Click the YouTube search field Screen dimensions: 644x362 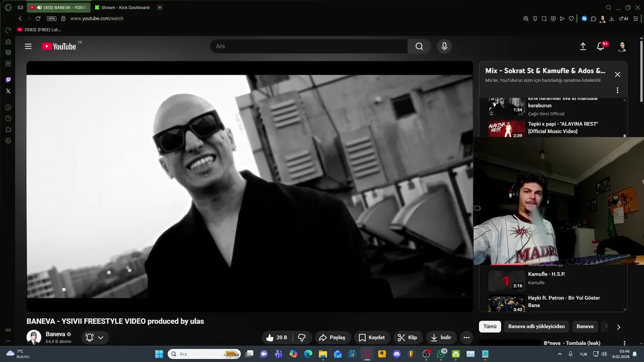(x=309, y=46)
